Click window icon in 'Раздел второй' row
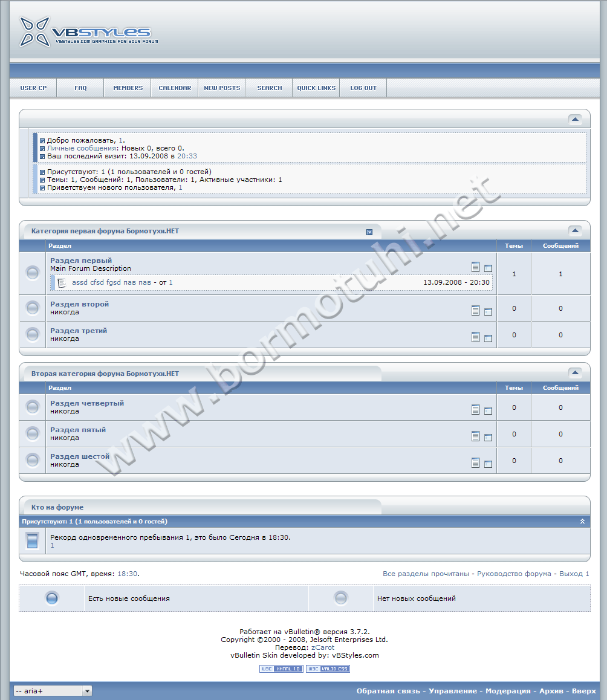 click(488, 311)
